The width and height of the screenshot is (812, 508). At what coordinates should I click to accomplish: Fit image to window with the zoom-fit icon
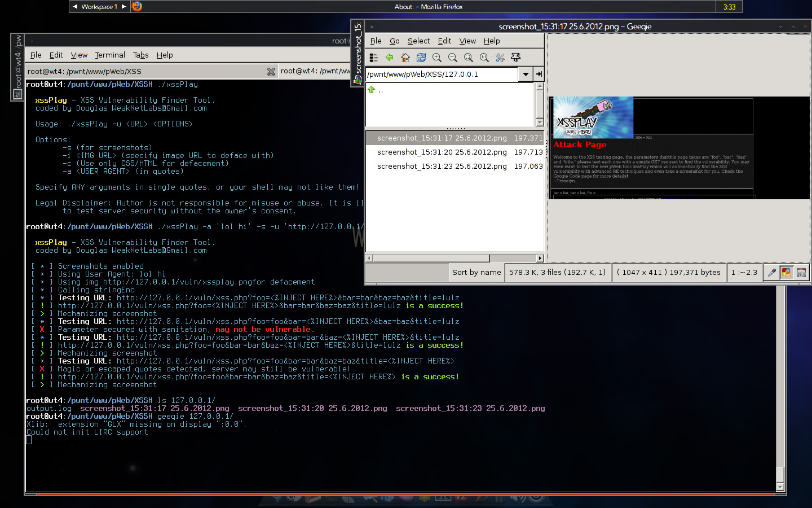click(x=469, y=58)
